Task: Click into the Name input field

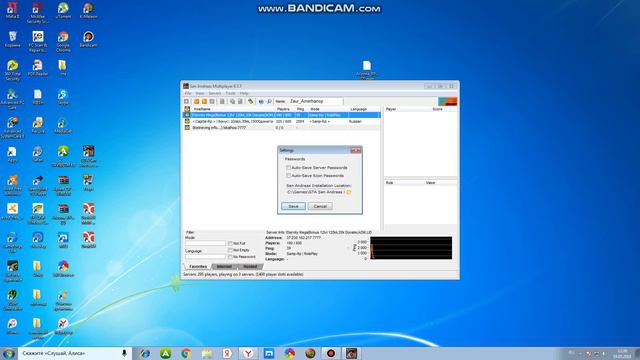Action: pyautogui.click(x=315, y=101)
